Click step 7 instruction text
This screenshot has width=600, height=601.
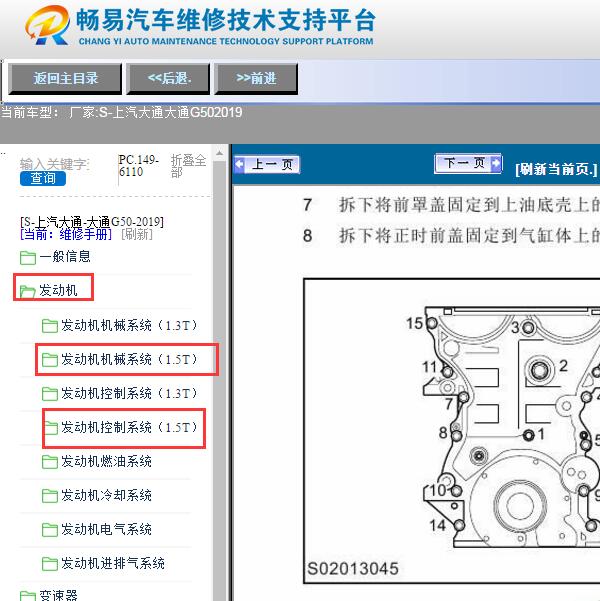click(x=469, y=205)
